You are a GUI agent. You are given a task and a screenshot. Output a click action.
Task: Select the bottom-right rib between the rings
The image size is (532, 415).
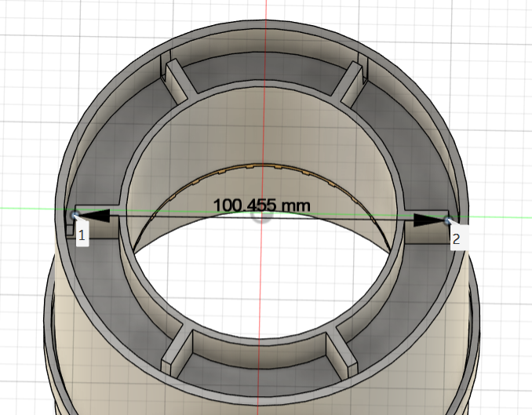click(x=341, y=353)
